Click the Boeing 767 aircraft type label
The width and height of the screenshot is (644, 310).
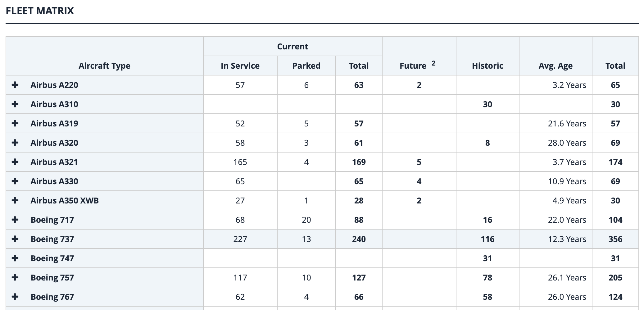click(x=52, y=297)
